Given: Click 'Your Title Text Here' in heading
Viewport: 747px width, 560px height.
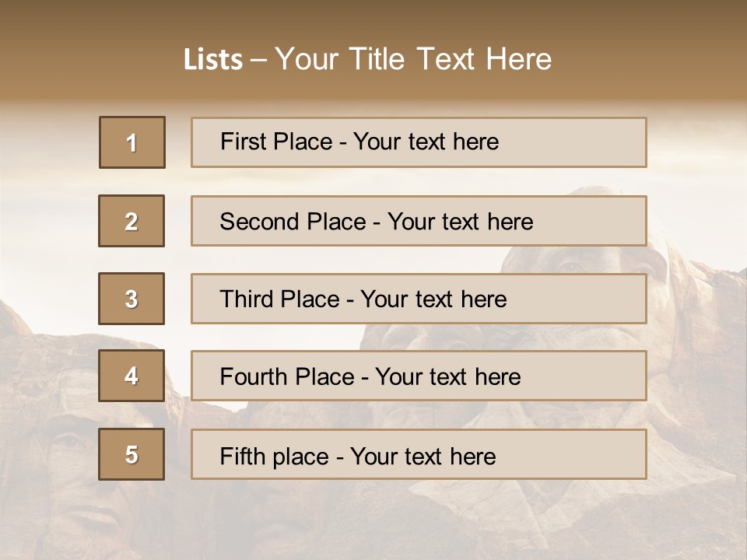Looking at the screenshot, I should [413, 59].
